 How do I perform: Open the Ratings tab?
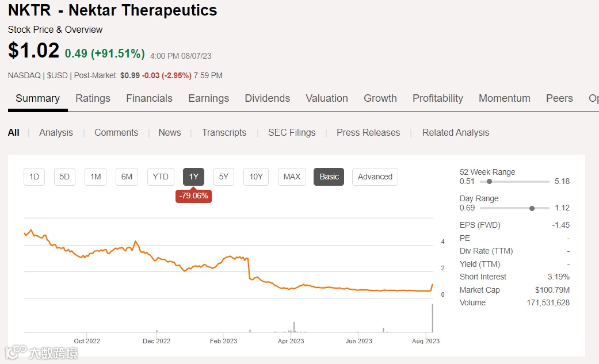93,98
